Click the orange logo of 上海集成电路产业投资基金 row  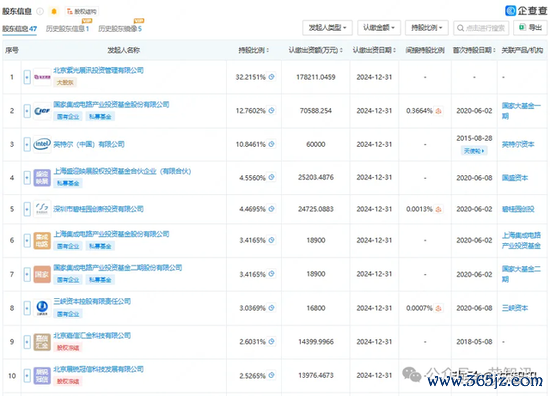42,240
